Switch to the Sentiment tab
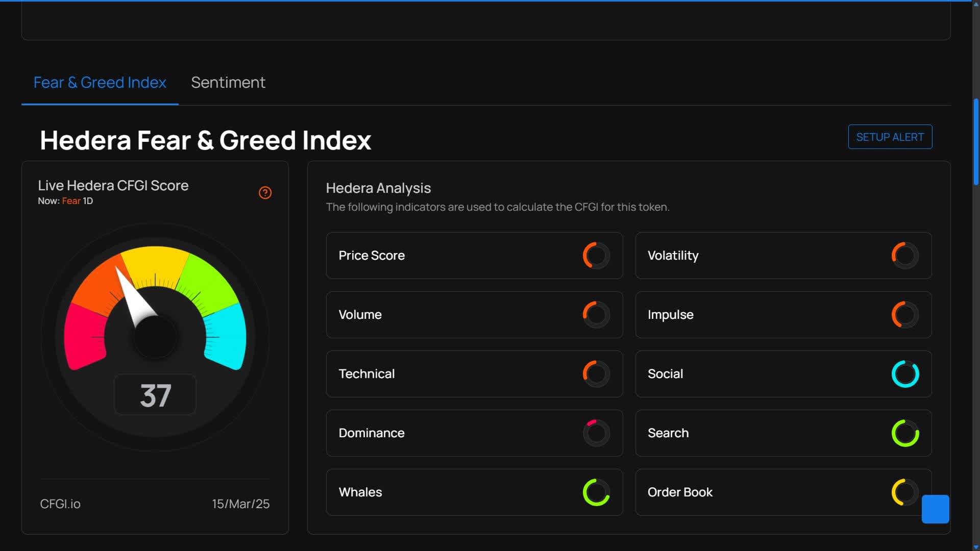Screen dimensions: 980x551 [228, 83]
